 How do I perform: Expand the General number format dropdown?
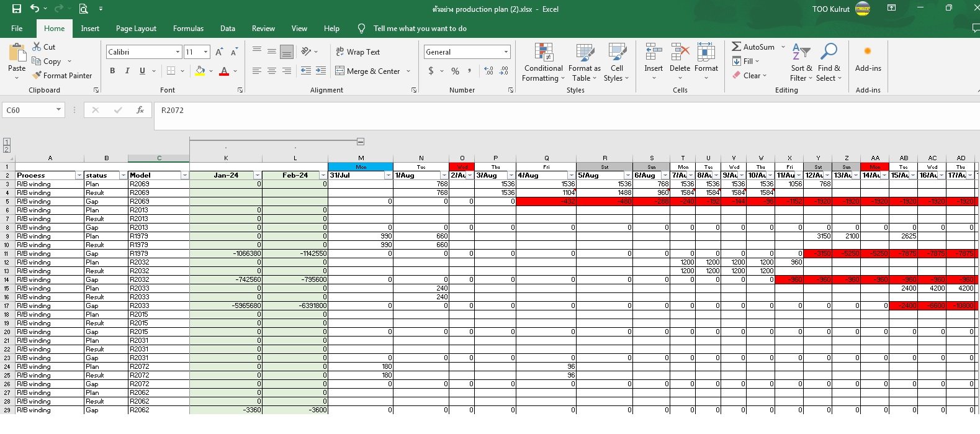click(506, 52)
